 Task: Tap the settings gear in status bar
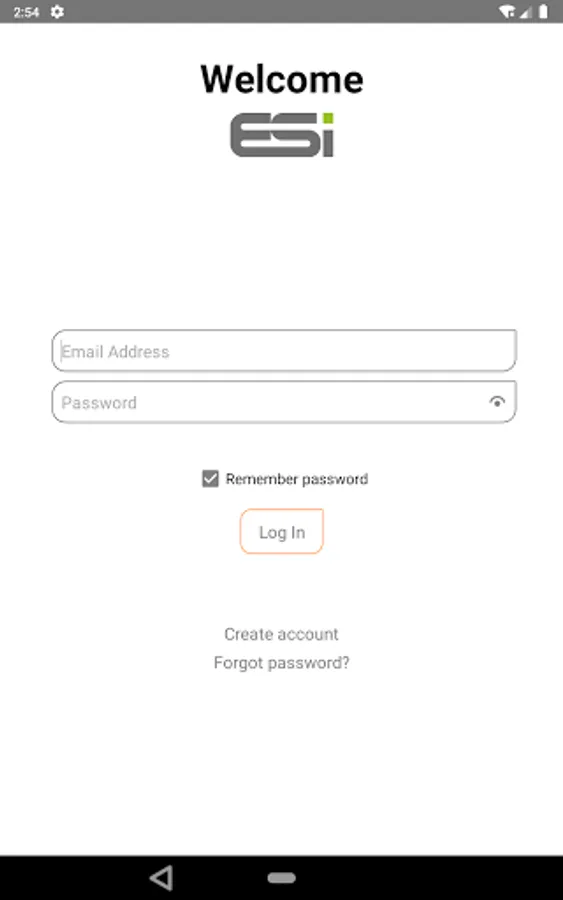click(x=57, y=11)
